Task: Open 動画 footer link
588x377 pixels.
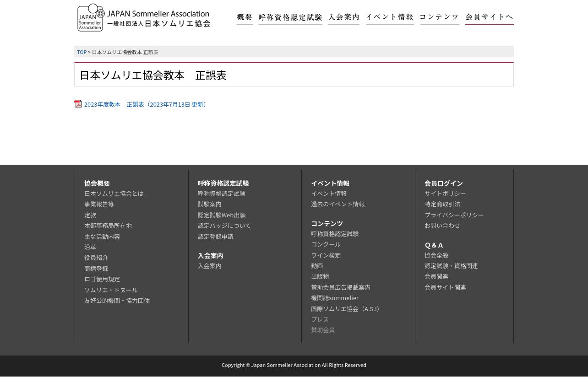Action: 317,266
